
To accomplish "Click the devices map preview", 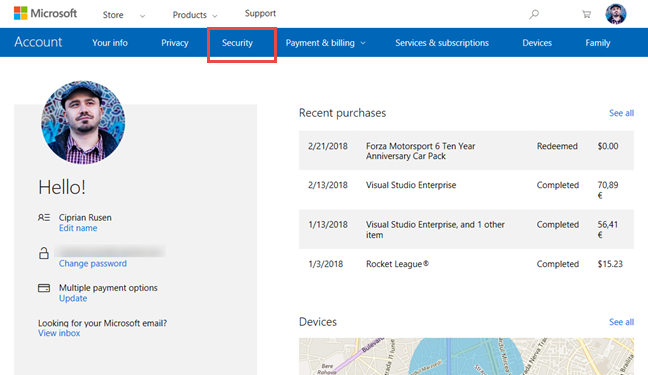I will (x=466, y=356).
